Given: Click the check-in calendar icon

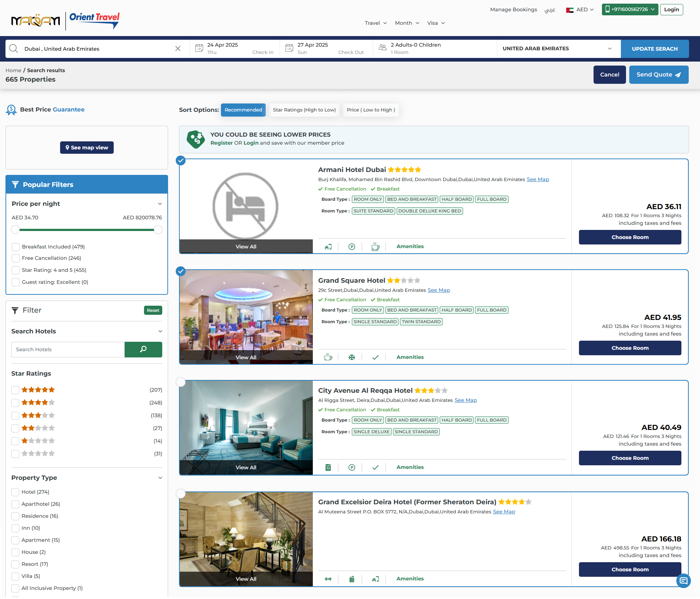Looking at the screenshot, I should click(x=199, y=48).
